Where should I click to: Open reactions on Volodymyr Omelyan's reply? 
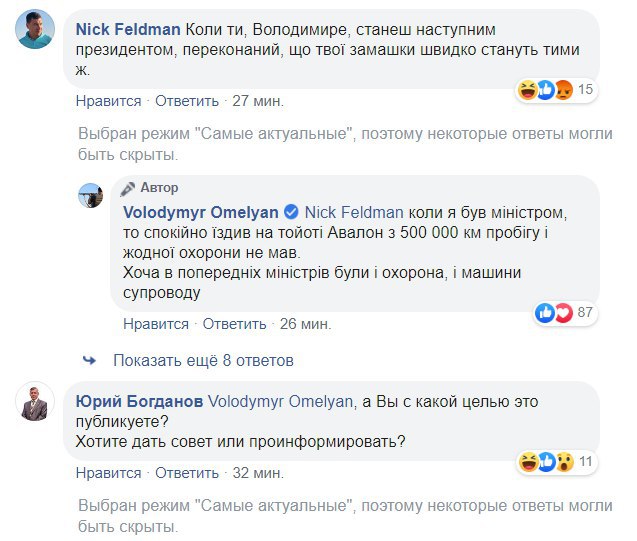[554, 313]
